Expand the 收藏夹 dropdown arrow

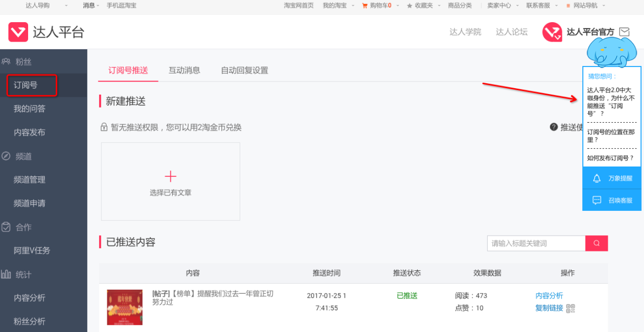439,6
